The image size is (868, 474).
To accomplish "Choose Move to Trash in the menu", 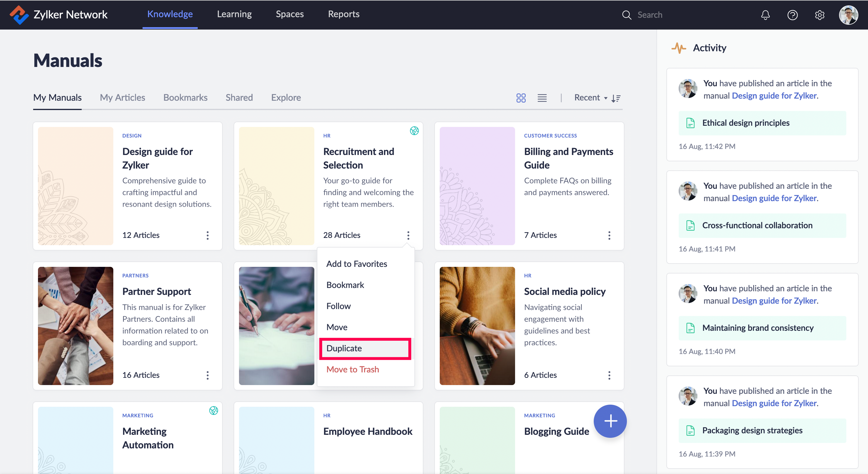I will [352, 369].
